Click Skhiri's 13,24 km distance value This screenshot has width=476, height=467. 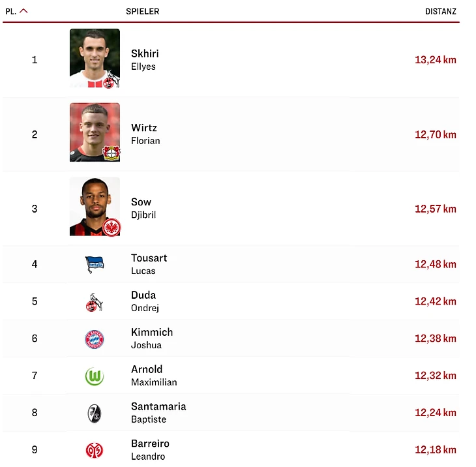coord(435,60)
